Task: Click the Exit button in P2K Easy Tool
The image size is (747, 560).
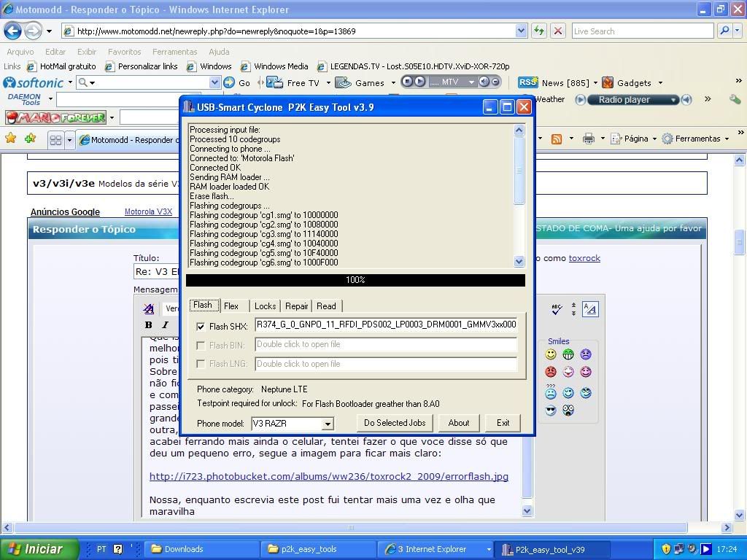Action: [x=503, y=423]
